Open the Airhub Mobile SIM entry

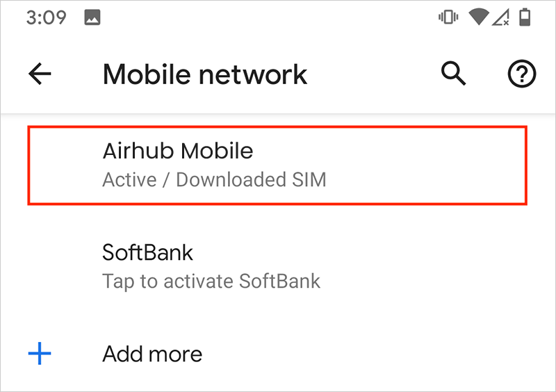(277, 165)
